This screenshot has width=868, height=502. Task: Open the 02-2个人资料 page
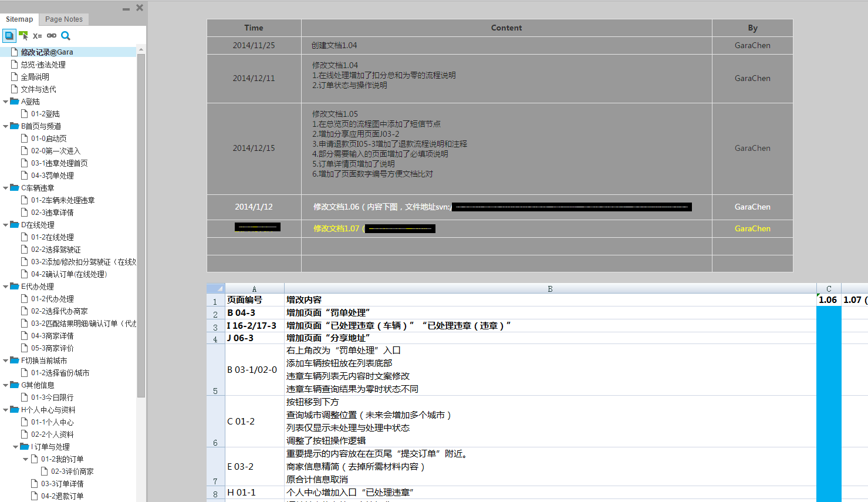(x=52, y=434)
